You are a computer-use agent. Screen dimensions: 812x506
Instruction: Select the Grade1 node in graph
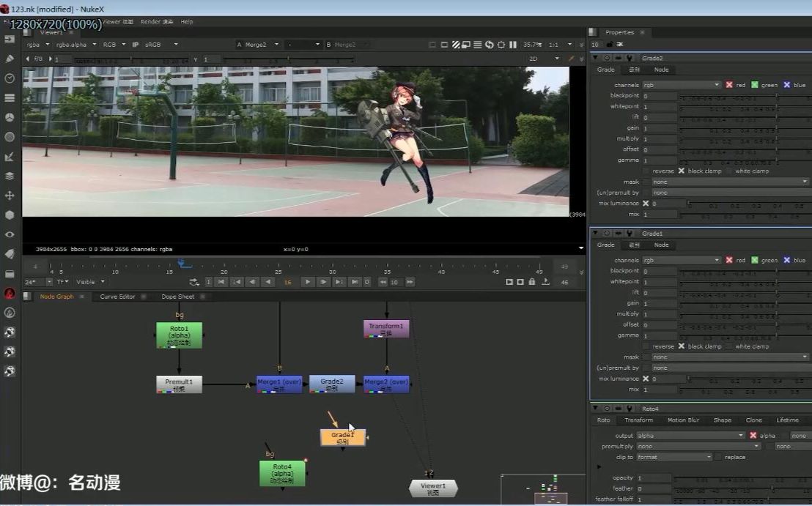coord(342,438)
